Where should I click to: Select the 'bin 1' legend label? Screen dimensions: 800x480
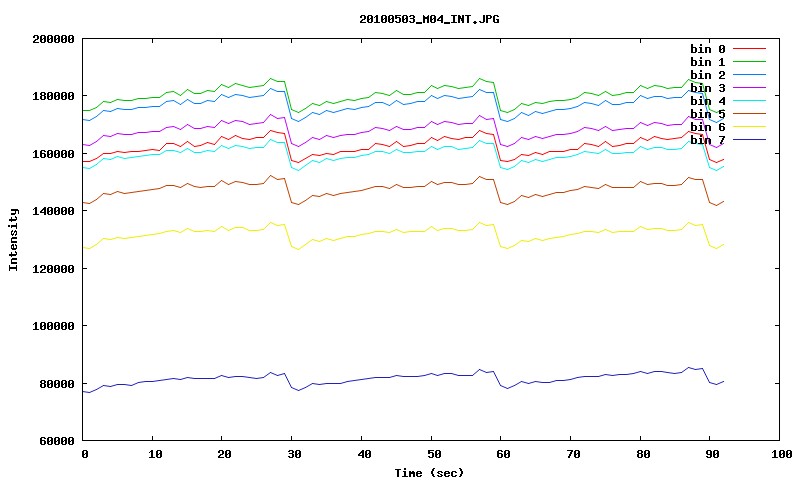[708, 62]
